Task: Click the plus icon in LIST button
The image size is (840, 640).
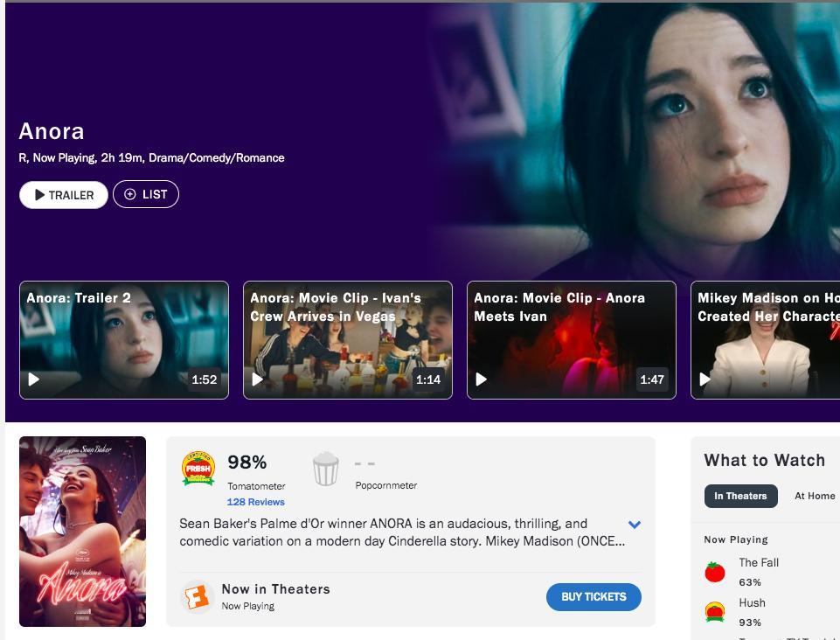Action: pos(129,194)
